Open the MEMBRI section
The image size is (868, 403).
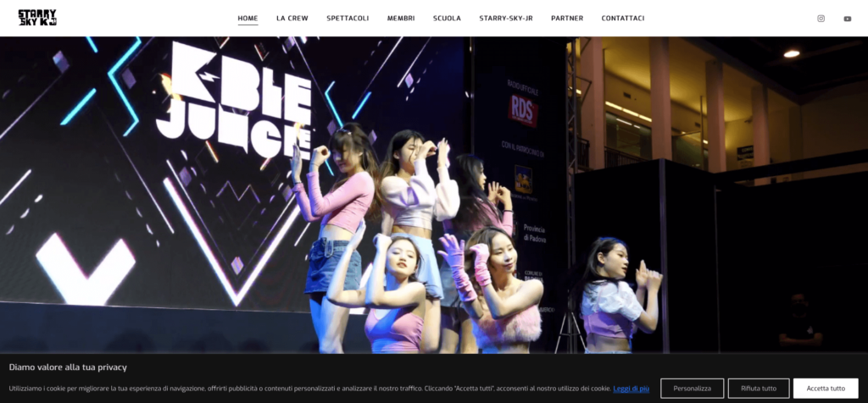click(x=401, y=18)
